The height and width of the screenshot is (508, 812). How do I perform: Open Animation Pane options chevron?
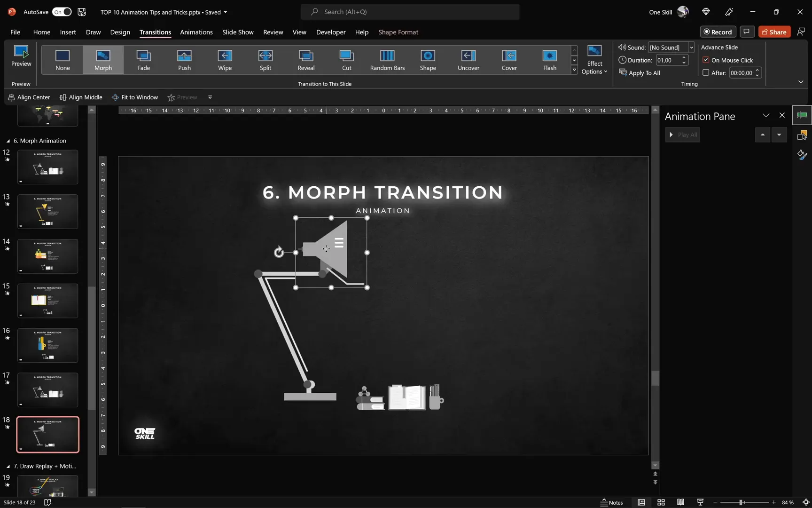click(766, 116)
